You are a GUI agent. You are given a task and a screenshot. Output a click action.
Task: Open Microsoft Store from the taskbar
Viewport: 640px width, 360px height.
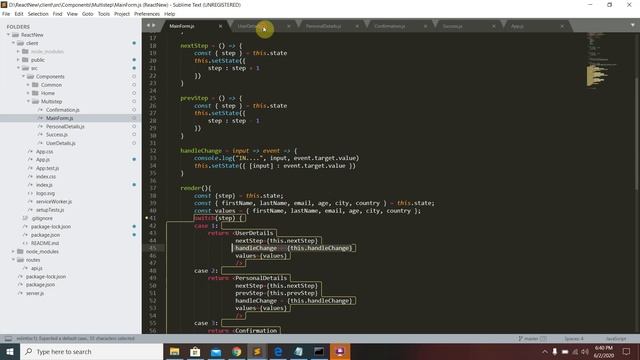[195, 351]
